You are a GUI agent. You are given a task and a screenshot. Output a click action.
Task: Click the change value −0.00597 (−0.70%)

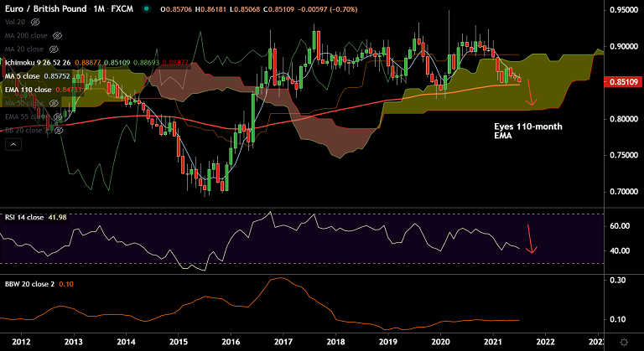tap(327, 9)
